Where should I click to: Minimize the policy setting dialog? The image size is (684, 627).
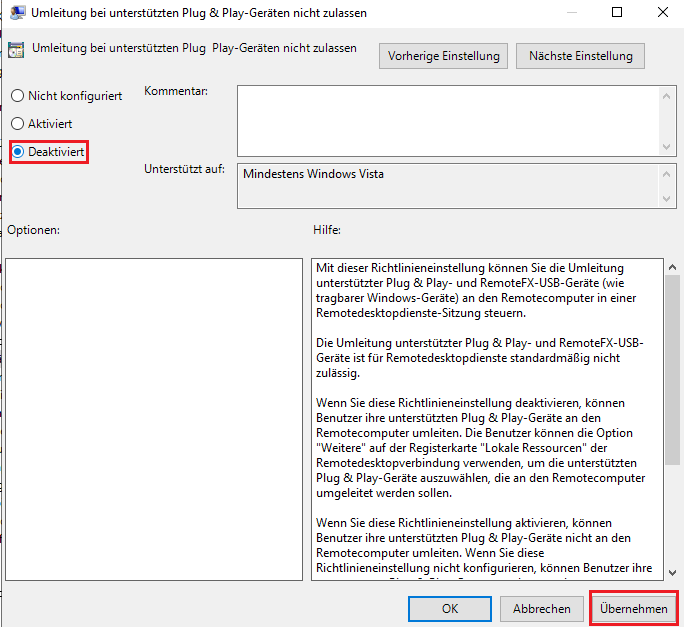click(x=570, y=13)
